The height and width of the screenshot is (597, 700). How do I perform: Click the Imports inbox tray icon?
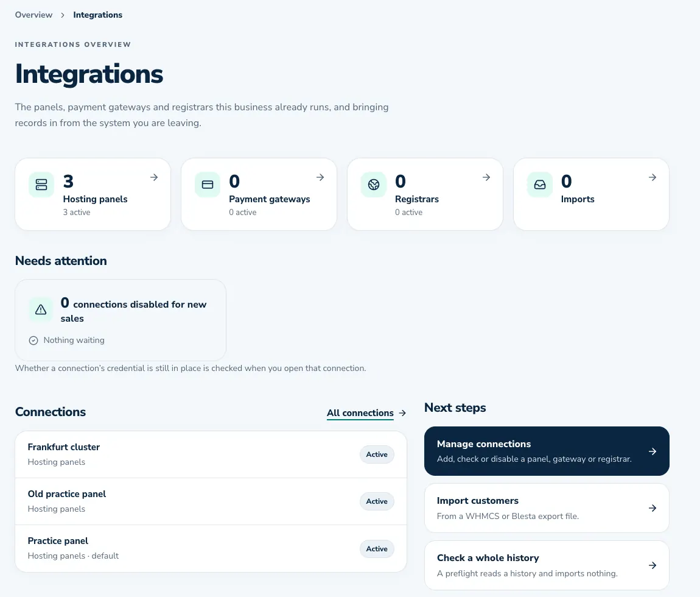pos(540,185)
